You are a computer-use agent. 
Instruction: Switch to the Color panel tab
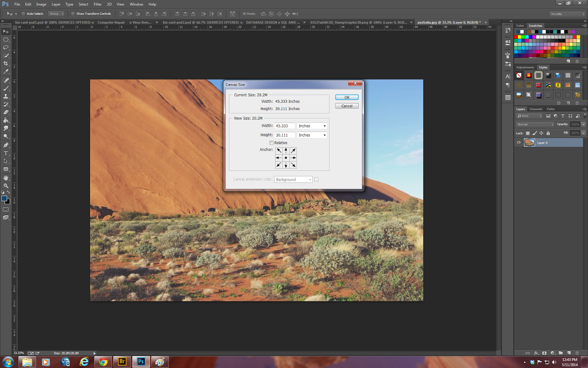click(x=520, y=26)
